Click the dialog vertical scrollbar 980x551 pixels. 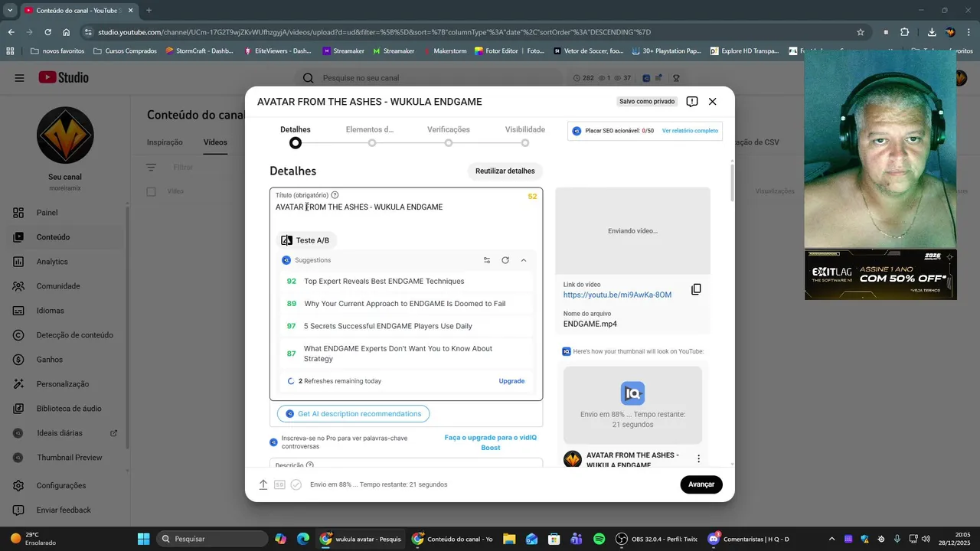(732, 182)
